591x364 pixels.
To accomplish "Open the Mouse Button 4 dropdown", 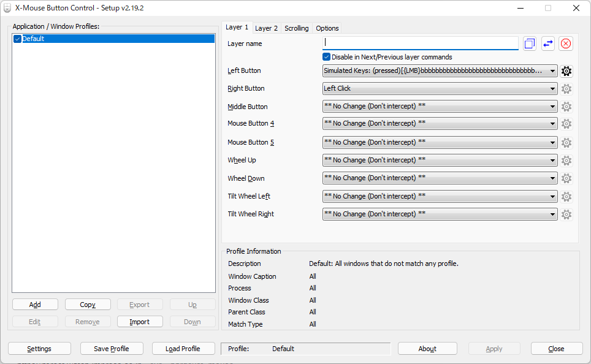I will [x=440, y=124].
